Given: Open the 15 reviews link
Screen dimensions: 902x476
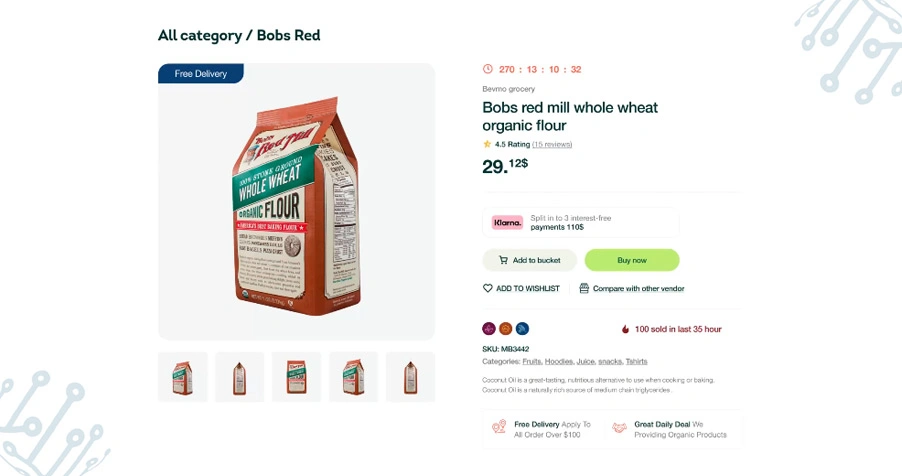Looking at the screenshot, I should point(552,144).
